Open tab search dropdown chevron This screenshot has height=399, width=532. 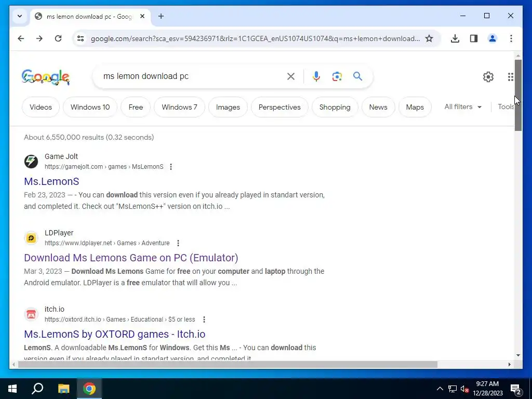tap(20, 16)
